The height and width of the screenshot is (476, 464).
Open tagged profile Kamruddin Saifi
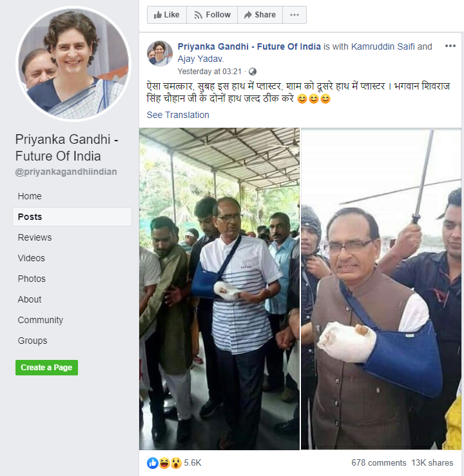(383, 46)
